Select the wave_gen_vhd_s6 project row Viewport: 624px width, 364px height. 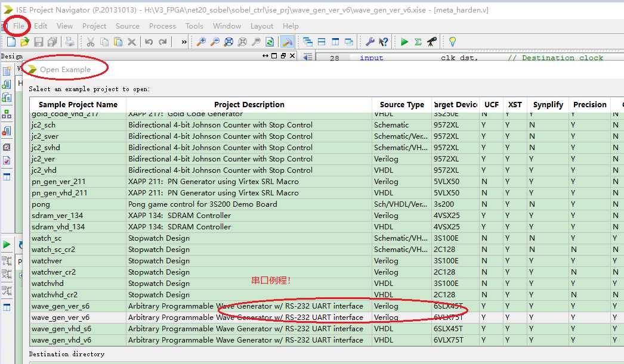point(327,329)
